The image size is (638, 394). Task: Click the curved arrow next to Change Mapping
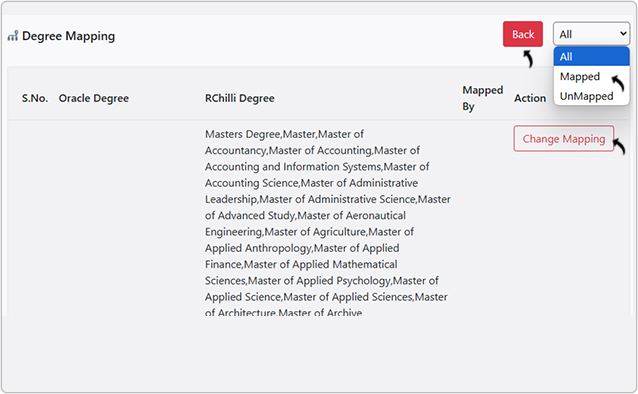point(619,147)
